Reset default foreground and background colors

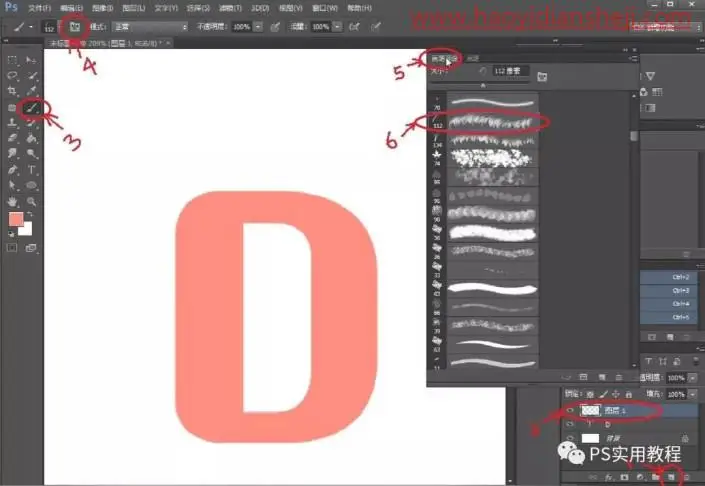click(11, 234)
